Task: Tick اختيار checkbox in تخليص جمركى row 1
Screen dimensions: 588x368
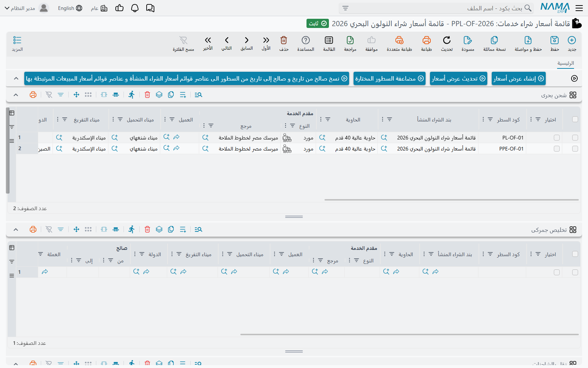Action: click(x=557, y=272)
